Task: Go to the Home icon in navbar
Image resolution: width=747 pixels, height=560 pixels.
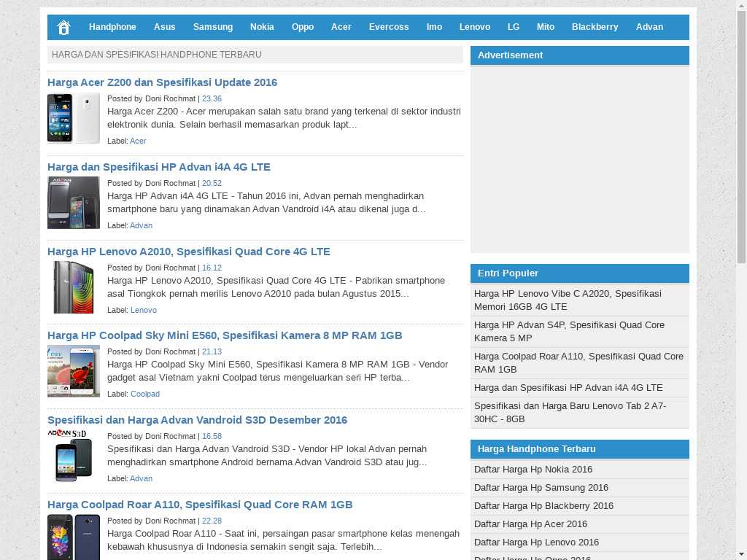Action: (x=63, y=27)
